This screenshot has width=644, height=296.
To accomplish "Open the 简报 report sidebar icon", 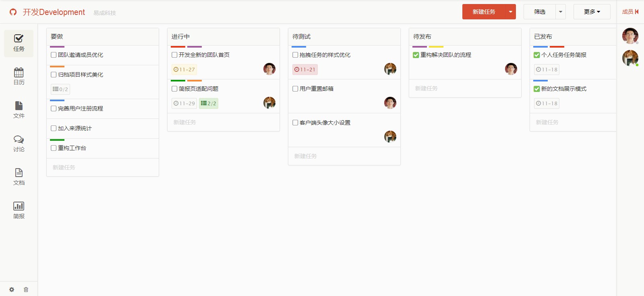I will (19, 211).
